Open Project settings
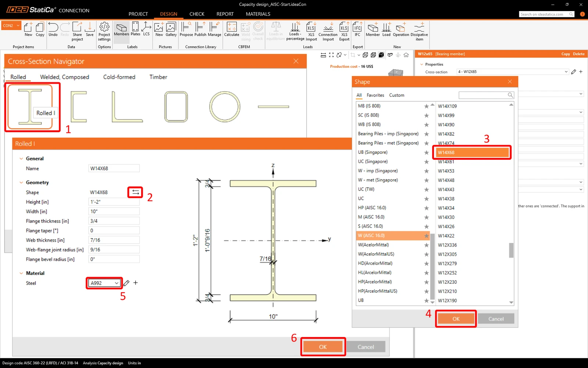The image size is (588, 368). (x=104, y=31)
